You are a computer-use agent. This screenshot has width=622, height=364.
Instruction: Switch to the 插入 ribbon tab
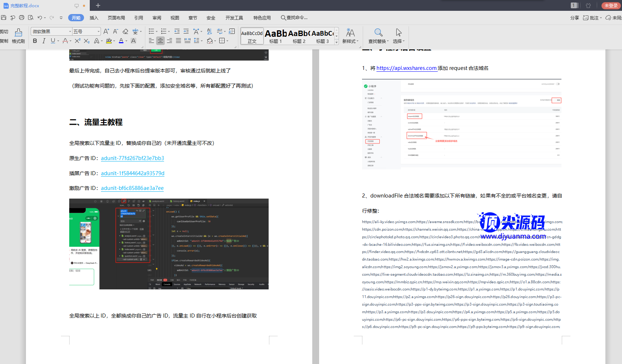point(94,18)
